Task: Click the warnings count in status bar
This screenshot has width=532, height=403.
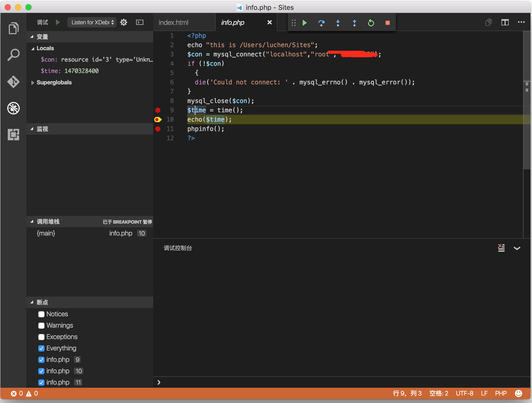Action: click(32, 393)
